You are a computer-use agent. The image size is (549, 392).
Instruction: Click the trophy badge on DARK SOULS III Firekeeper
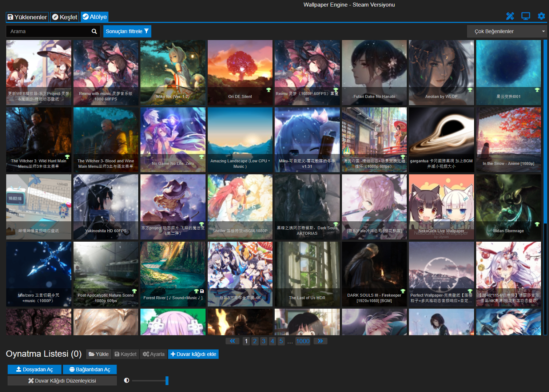pyautogui.click(x=403, y=291)
